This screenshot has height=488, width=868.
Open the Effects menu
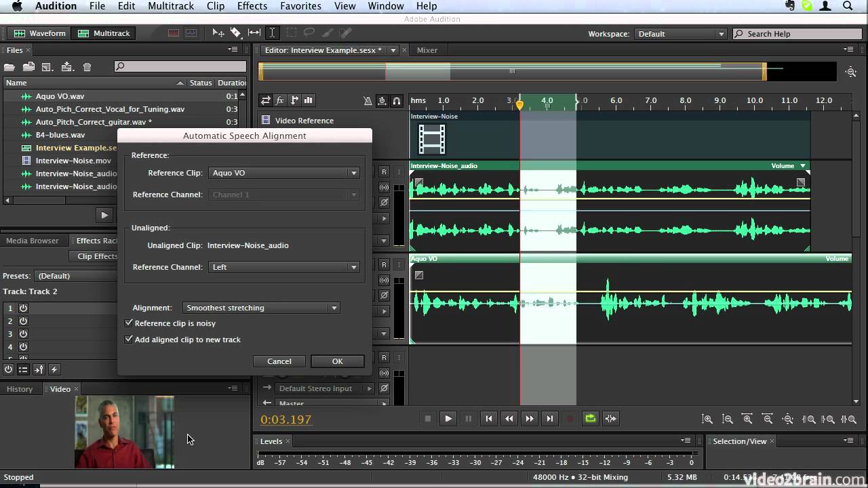click(x=252, y=6)
